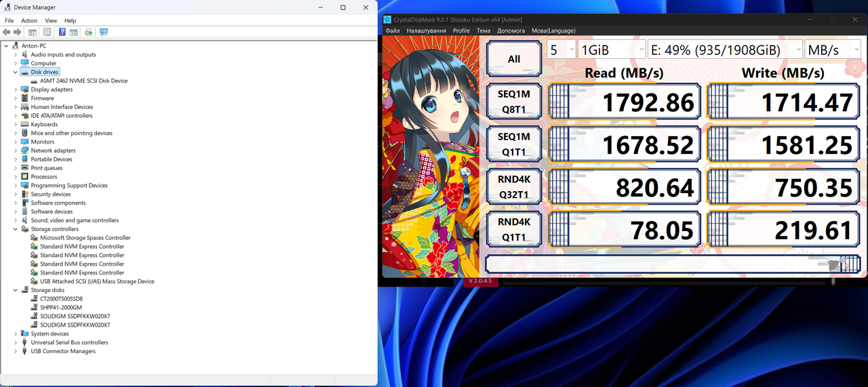This screenshot has height=387, width=868.
Task: Open the File menu in Device Manager
Action: pyautogui.click(x=9, y=20)
